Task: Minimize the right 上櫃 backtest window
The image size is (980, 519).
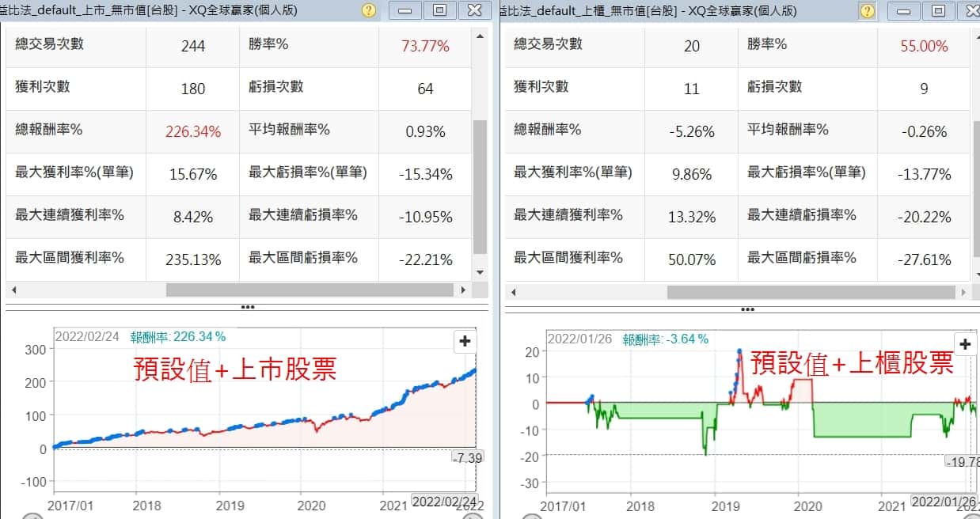Action: pyautogui.click(x=902, y=10)
